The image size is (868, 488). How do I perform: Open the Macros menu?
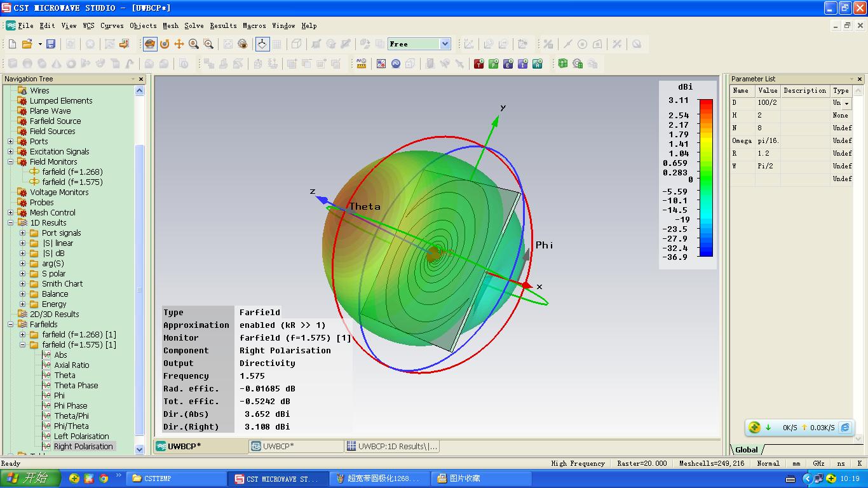[254, 26]
